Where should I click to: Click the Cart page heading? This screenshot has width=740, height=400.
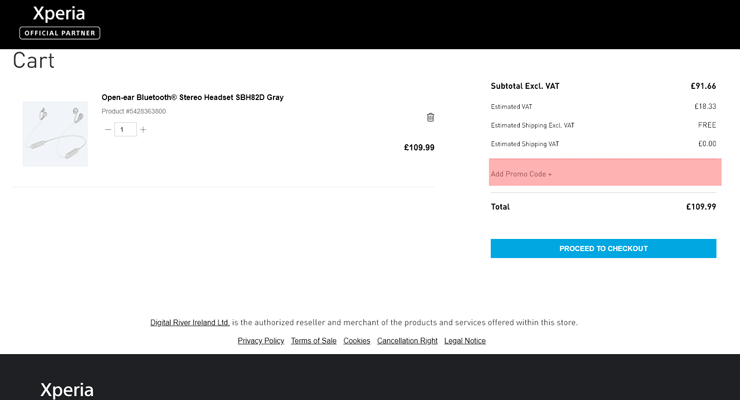(x=34, y=60)
